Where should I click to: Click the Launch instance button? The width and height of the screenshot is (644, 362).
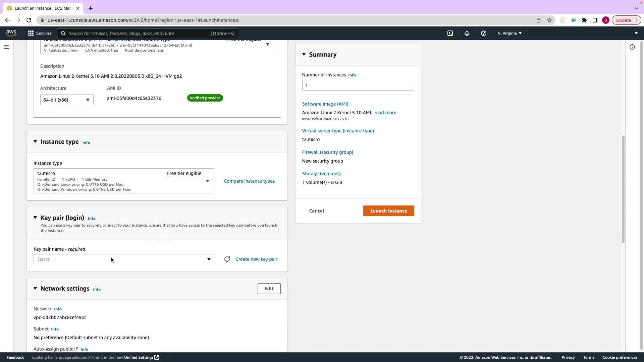[x=388, y=211]
